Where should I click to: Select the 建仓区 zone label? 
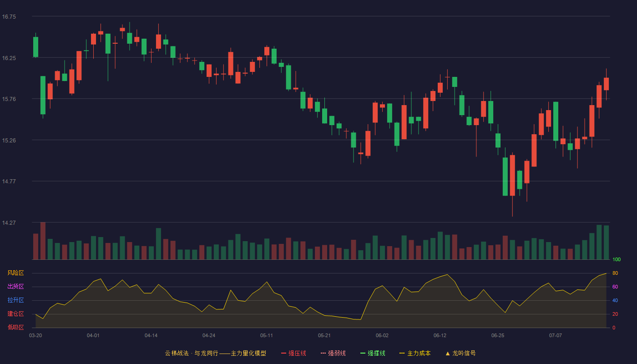15,314
